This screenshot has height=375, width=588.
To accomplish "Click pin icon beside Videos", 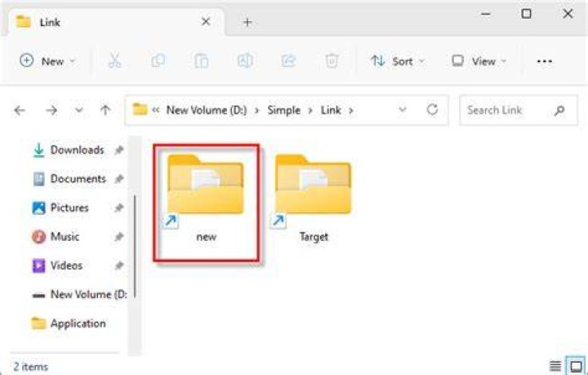I will 119,266.
